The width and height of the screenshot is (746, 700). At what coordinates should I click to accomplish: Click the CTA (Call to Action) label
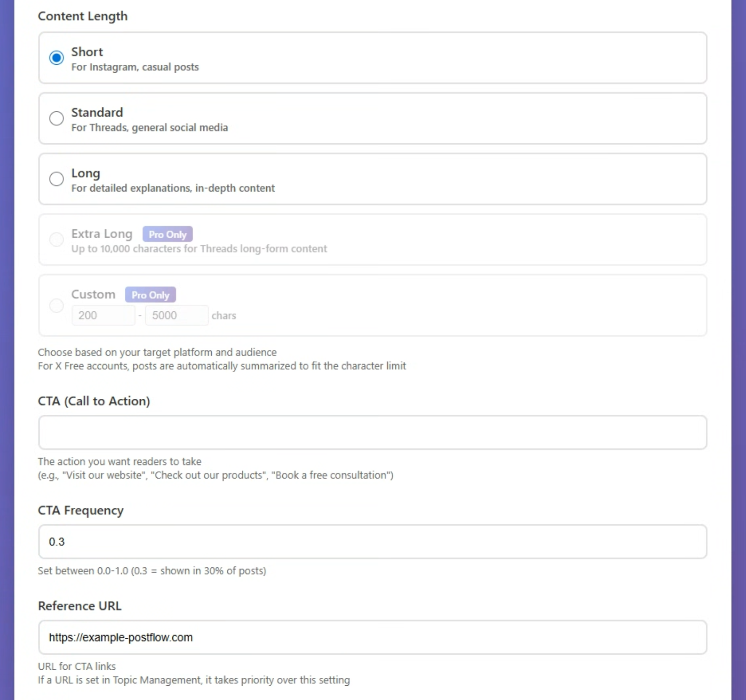pos(94,401)
